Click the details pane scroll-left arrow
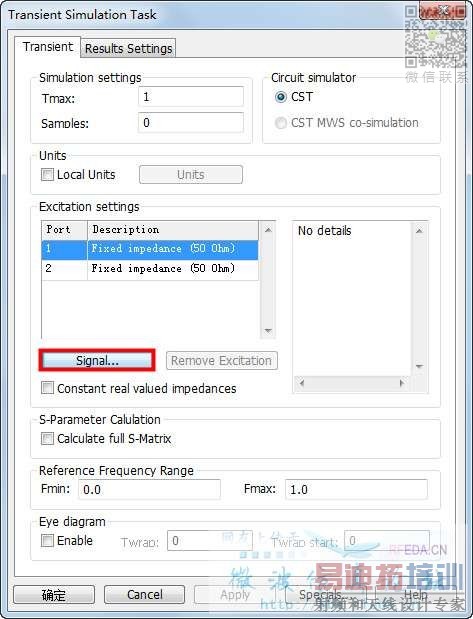 302,383
